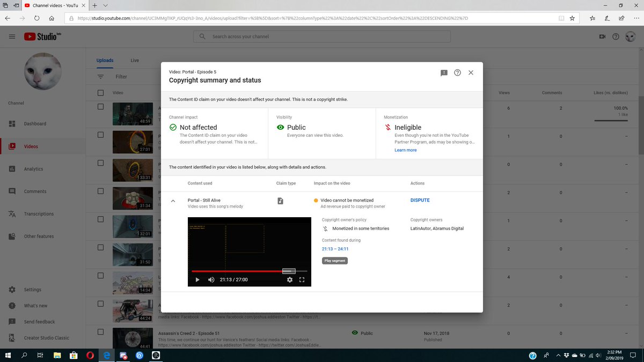Open What's new in the sidebar
This screenshot has height=362, width=644.
click(42, 306)
